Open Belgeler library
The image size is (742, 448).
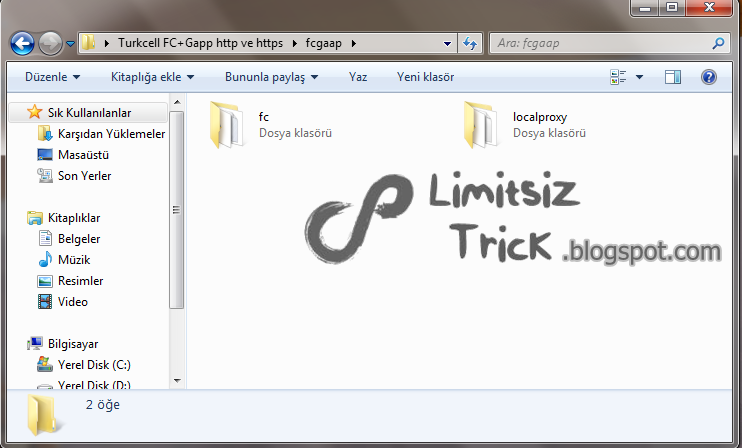79,239
